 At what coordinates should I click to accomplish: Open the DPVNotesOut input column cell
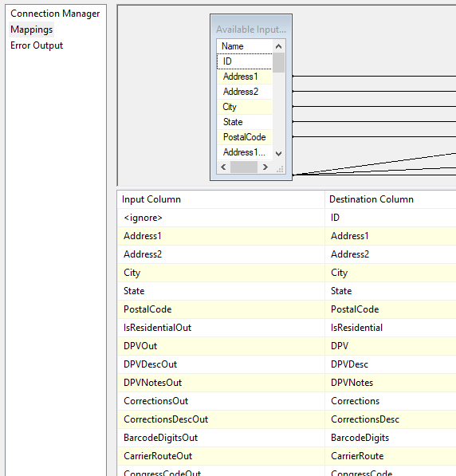click(221, 383)
